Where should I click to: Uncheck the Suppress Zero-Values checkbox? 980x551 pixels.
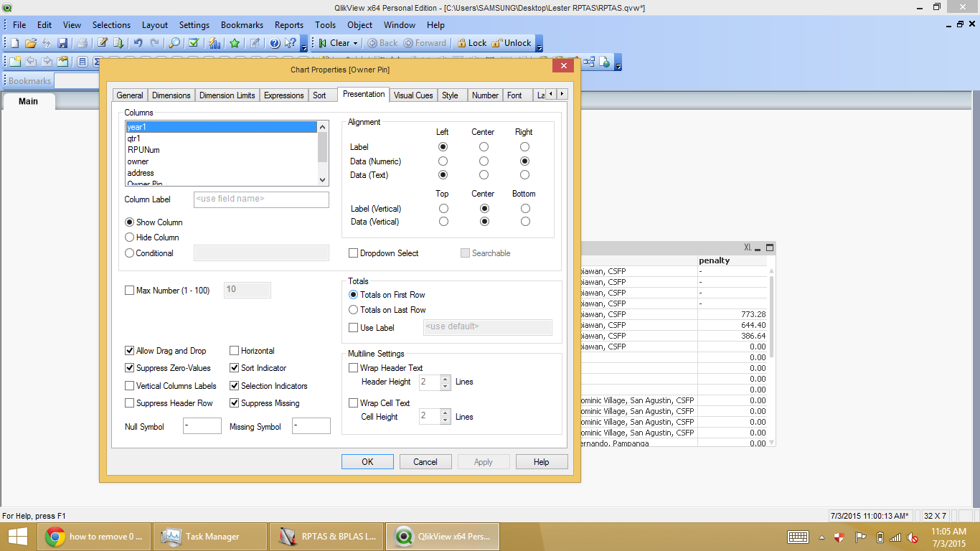[130, 368]
